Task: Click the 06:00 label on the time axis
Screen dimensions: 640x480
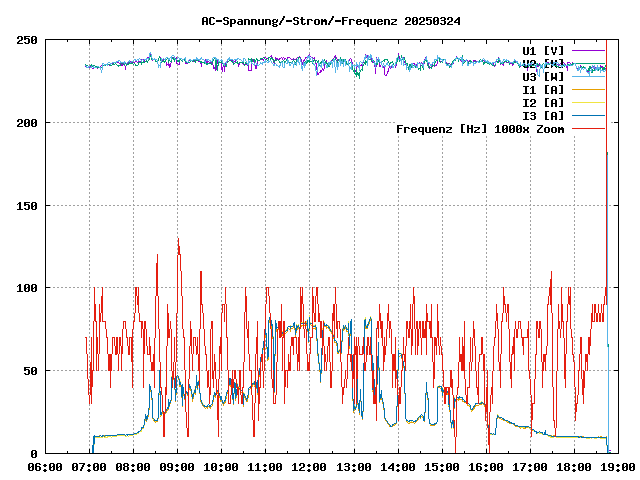Action: pos(45,467)
